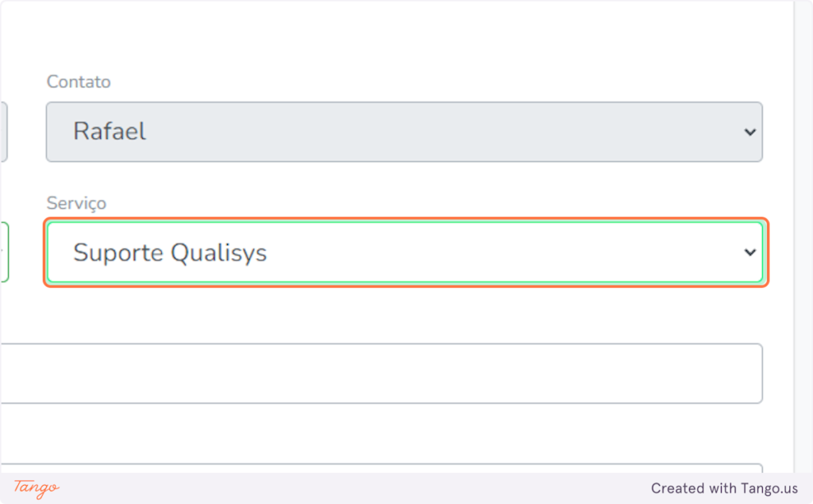Open the Contato dropdown showing Rafael
This screenshot has width=813, height=504.
pos(404,132)
